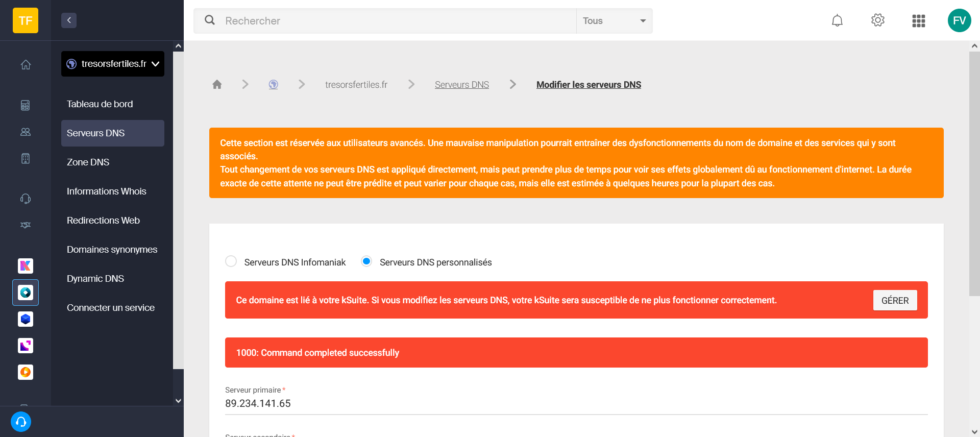Click Modifier les serveurs DNS breadcrumb

click(x=589, y=85)
